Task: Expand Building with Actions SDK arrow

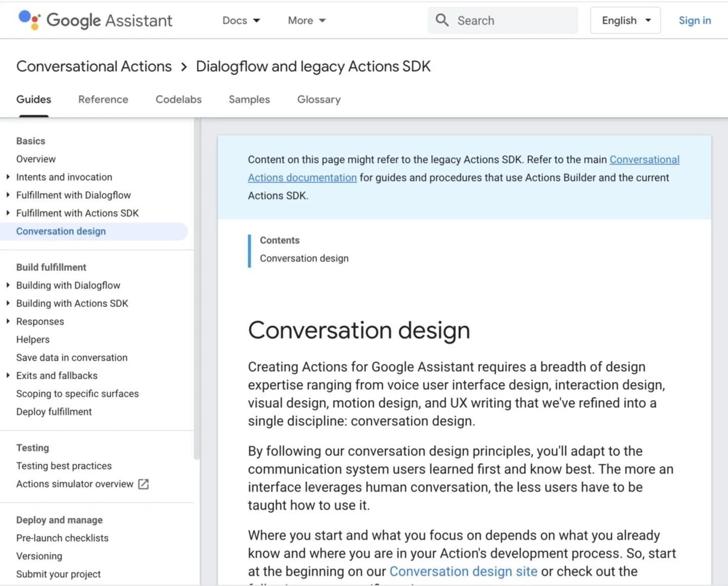Action: tap(8, 303)
